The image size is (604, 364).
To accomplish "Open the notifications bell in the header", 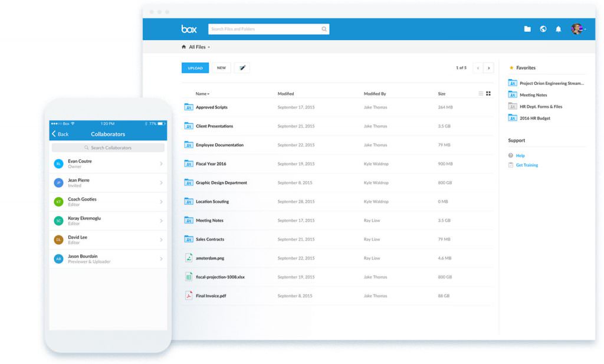I will [558, 28].
